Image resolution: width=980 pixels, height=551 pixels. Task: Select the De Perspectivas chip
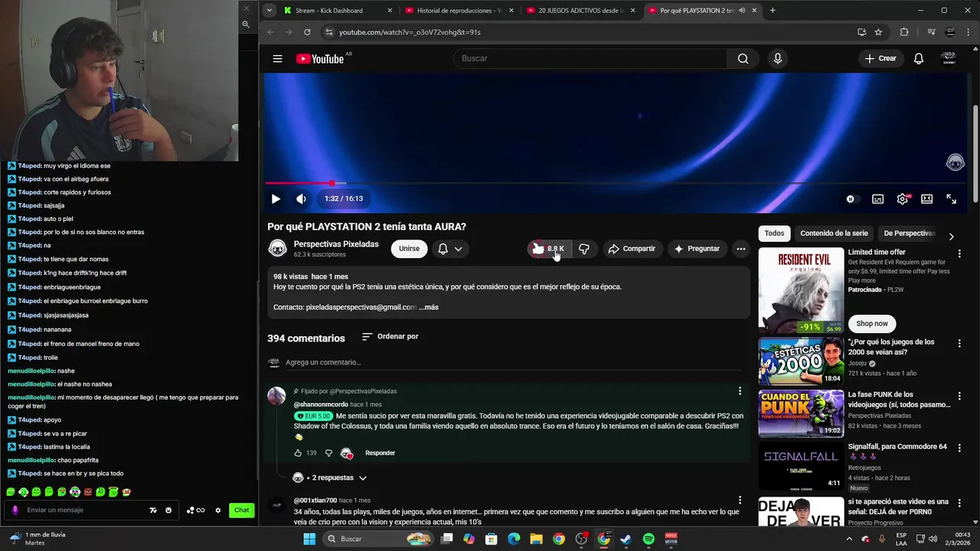coord(910,233)
